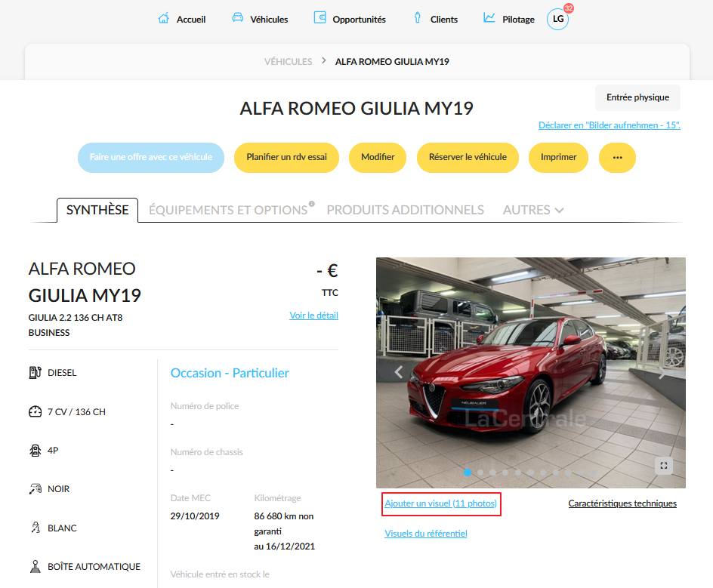This screenshot has width=713, height=588.
Task: Click the Imprimer button
Action: [558, 158]
